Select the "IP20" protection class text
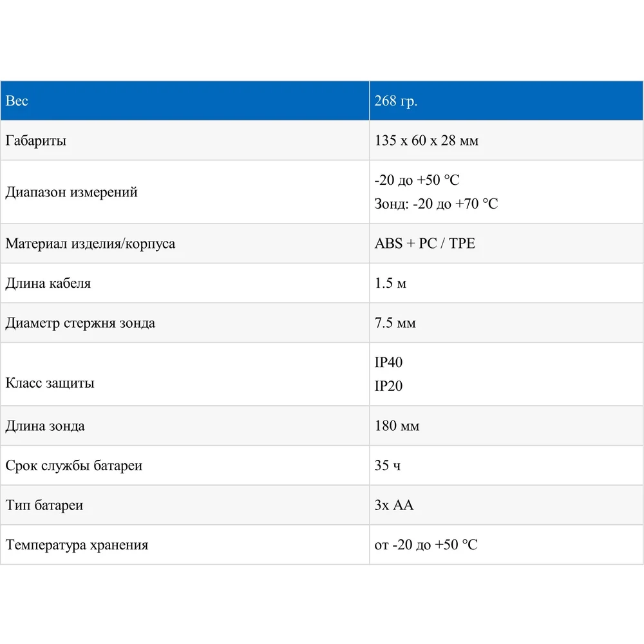This screenshot has width=644, height=644. 388,386
